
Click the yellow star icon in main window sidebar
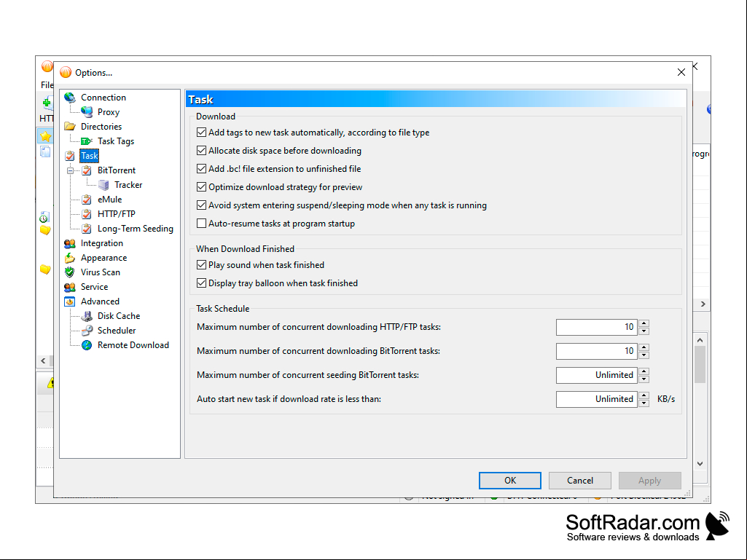click(x=45, y=136)
